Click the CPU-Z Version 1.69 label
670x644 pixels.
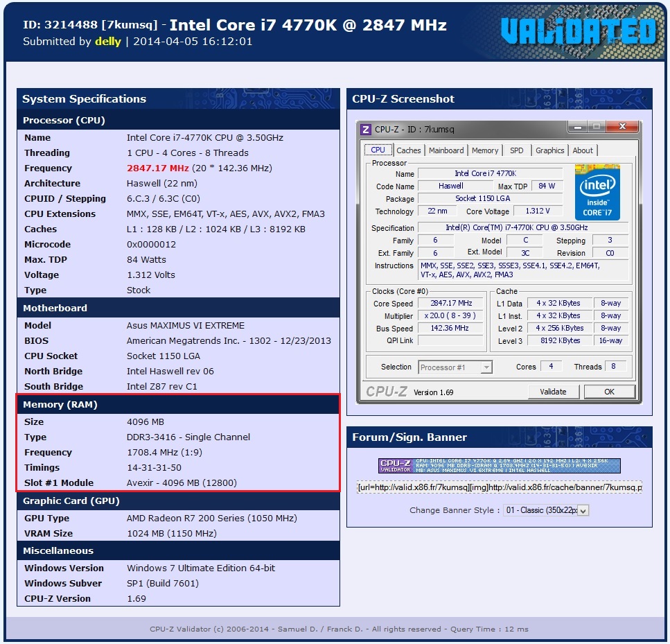tap(433, 392)
